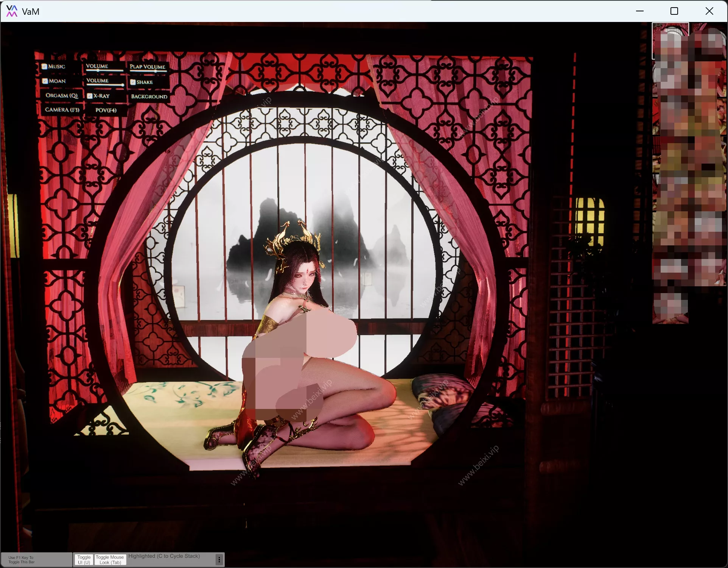Toggle the Shake checkbox
The width and height of the screenshot is (728, 568).
click(133, 82)
